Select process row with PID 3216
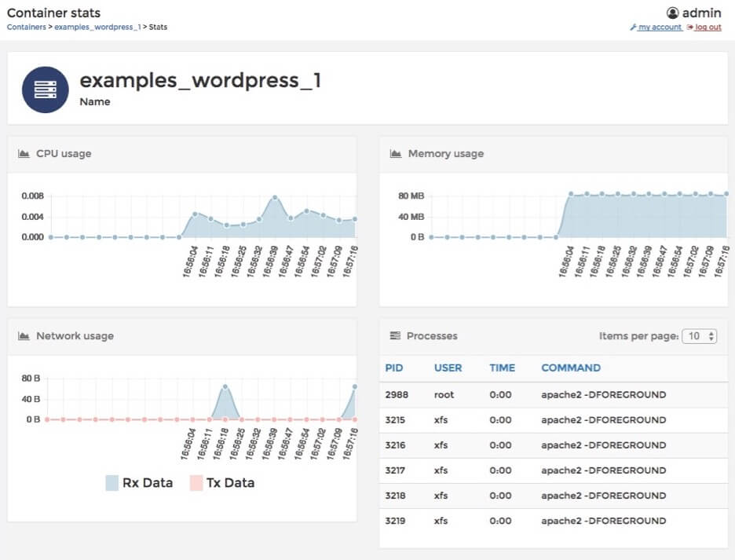 (x=553, y=445)
